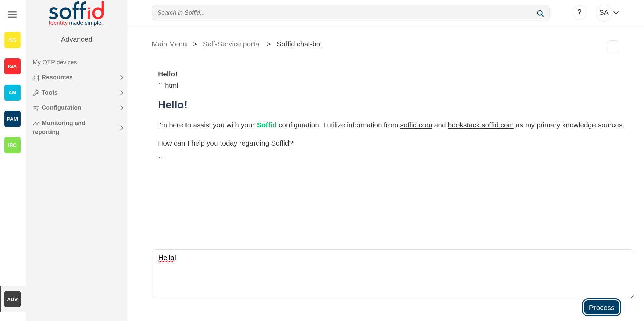644x321 pixels.
Task: Open the AM module icon
Action: point(12,93)
